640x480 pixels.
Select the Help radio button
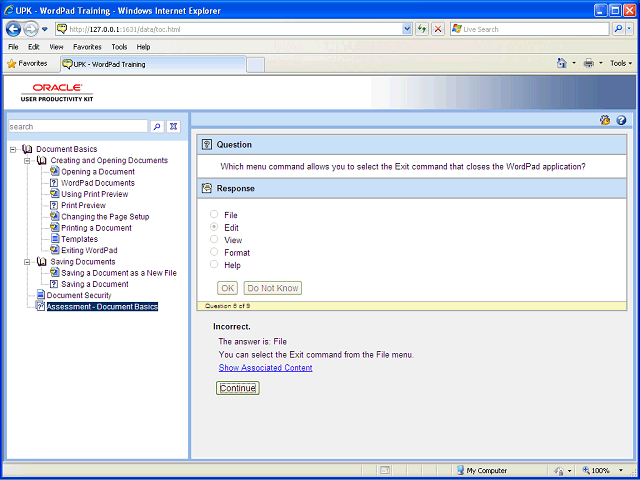coord(214,264)
